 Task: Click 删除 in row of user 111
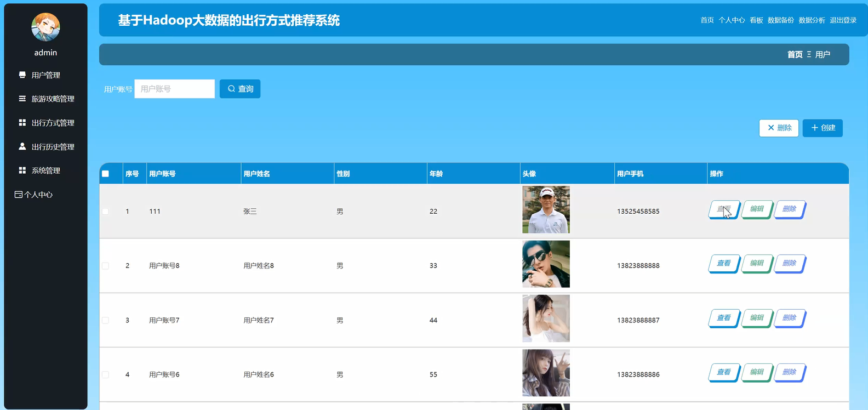click(790, 209)
